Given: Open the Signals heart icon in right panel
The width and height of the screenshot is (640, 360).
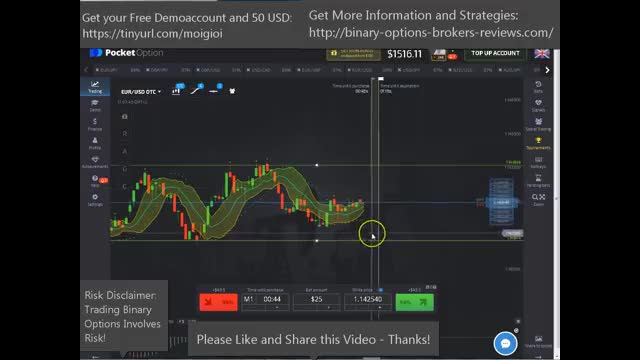Looking at the screenshot, I should pyautogui.click(x=538, y=105).
